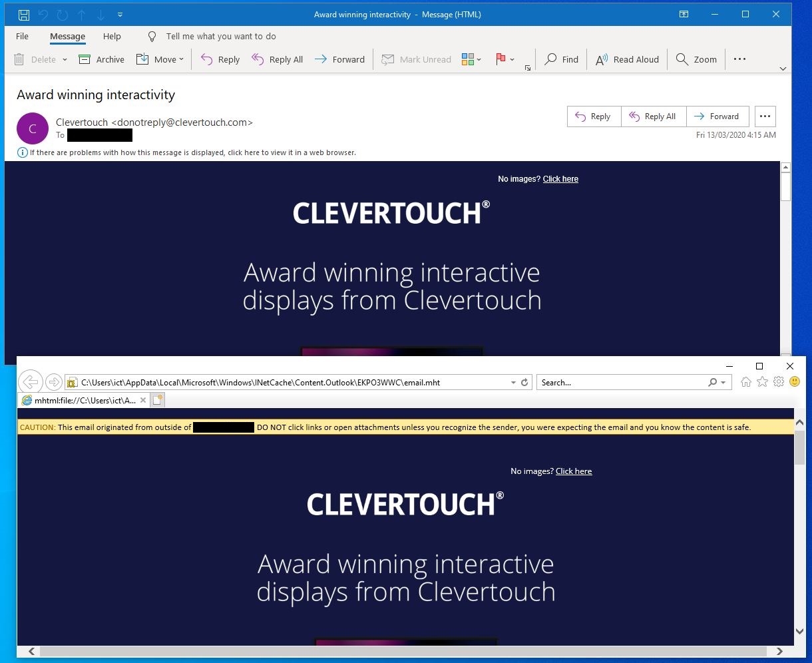
Task: Click the Save icon in quick access toolbar
Action: (x=24, y=14)
